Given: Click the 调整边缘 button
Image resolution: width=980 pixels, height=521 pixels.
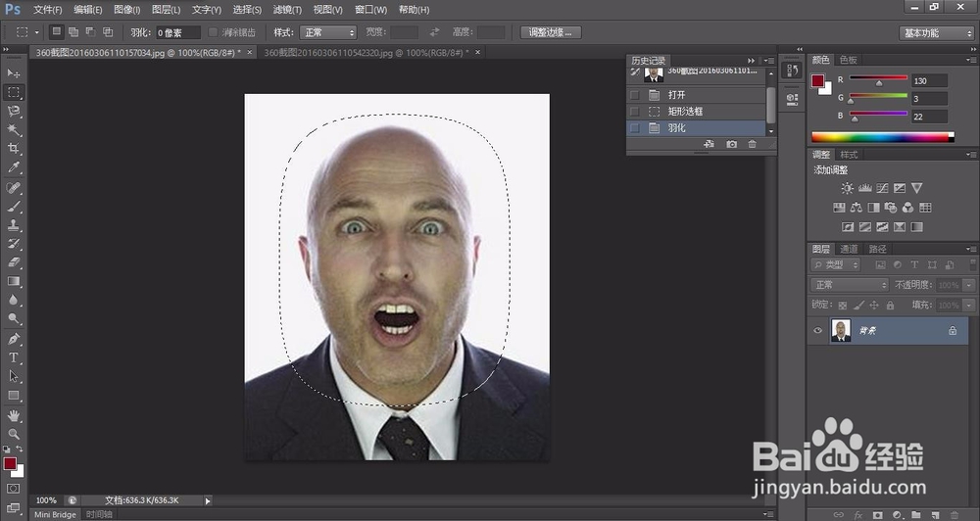Looking at the screenshot, I should click(x=551, y=32).
